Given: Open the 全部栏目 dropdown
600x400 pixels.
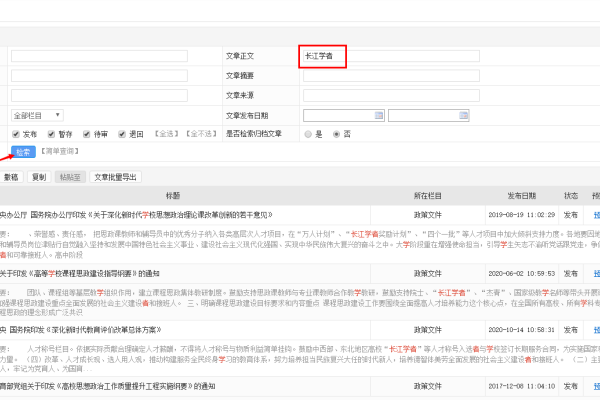Looking at the screenshot, I should (37, 115).
